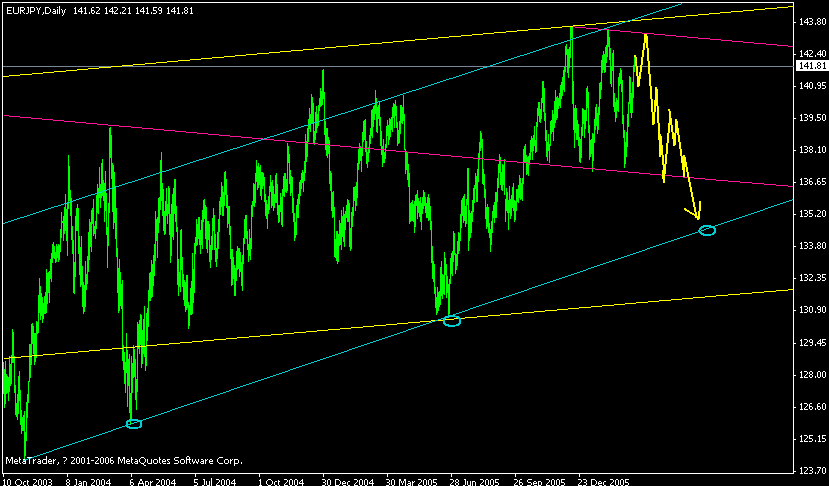Click the 30 Dec 2004 date label
The image size is (829, 486).
coord(348,481)
